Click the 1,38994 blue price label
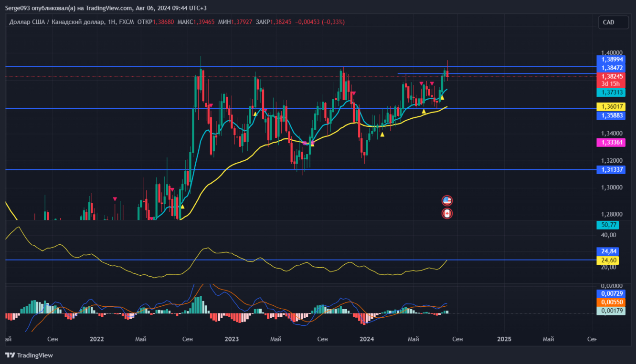The width and height of the screenshot is (636, 364). pyautogui.click(x=611, y=59)
